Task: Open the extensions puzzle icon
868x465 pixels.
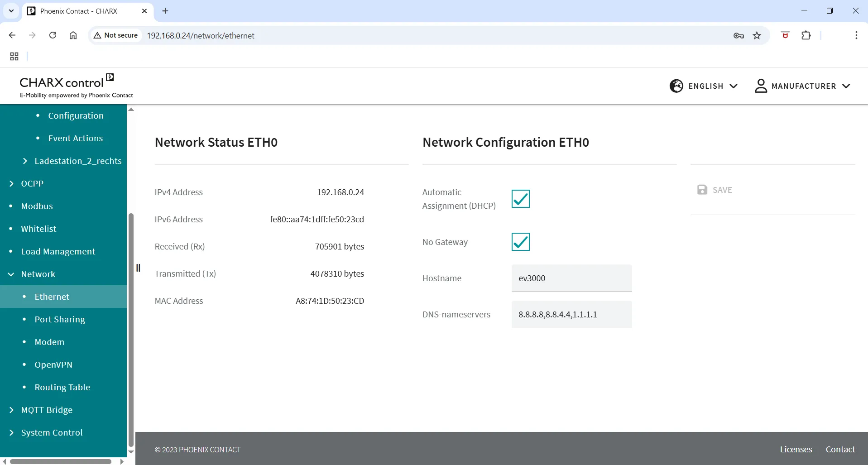Action: click(806, 35)
